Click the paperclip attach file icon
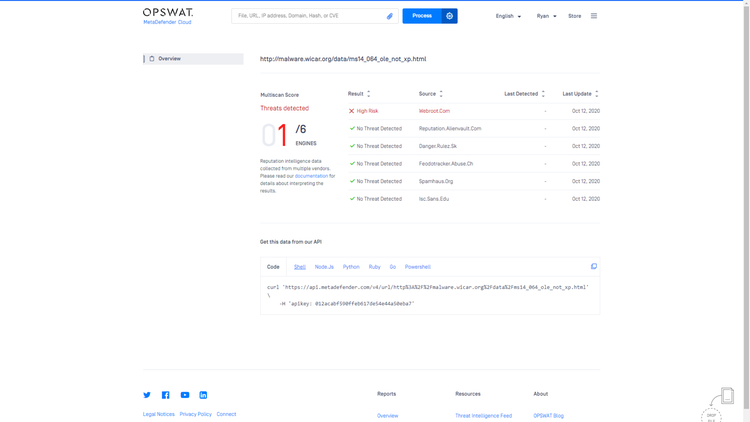The image size is (750, 422). (x=390, y=16)
